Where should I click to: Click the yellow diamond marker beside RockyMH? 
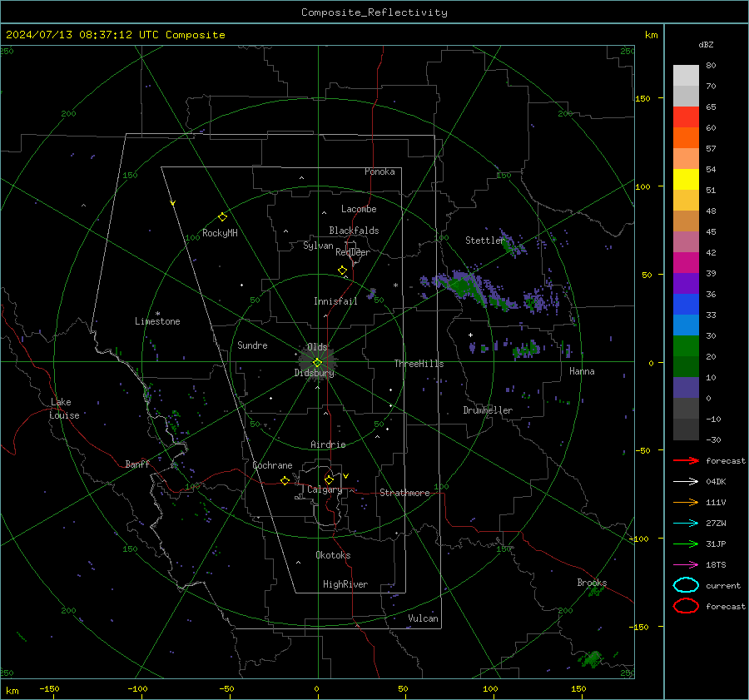tap(222, 217)
